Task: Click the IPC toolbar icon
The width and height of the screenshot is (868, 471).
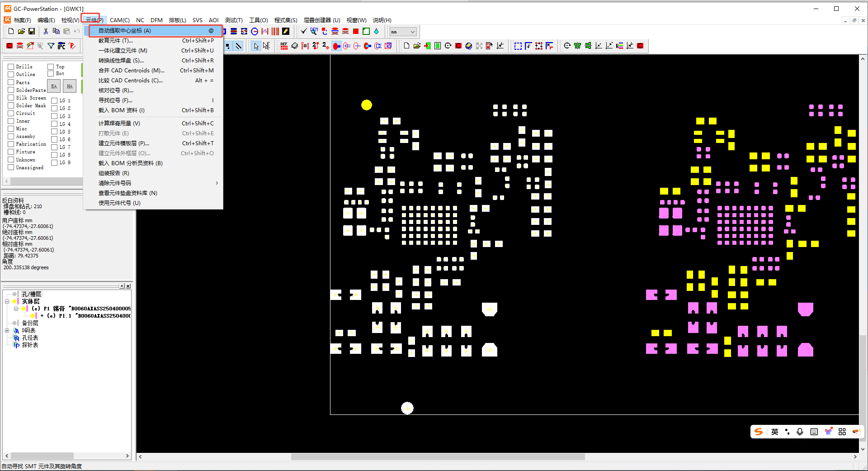Action: tap(61, 46)
